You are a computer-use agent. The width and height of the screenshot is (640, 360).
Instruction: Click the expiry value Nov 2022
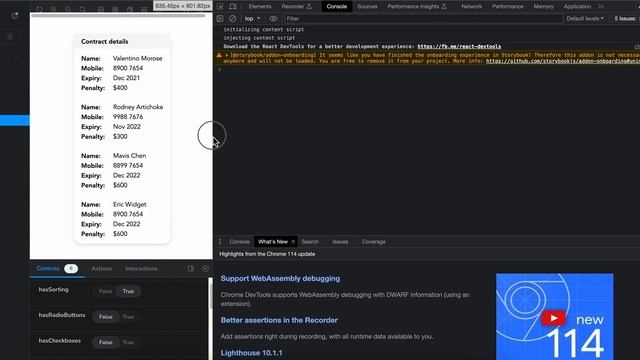(x=127, y=127)
